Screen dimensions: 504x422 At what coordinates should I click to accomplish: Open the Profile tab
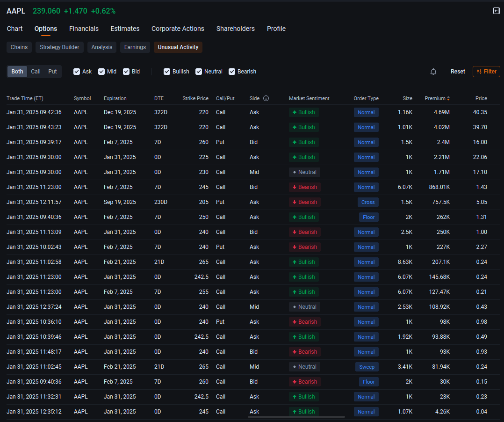tap(276, 29)
